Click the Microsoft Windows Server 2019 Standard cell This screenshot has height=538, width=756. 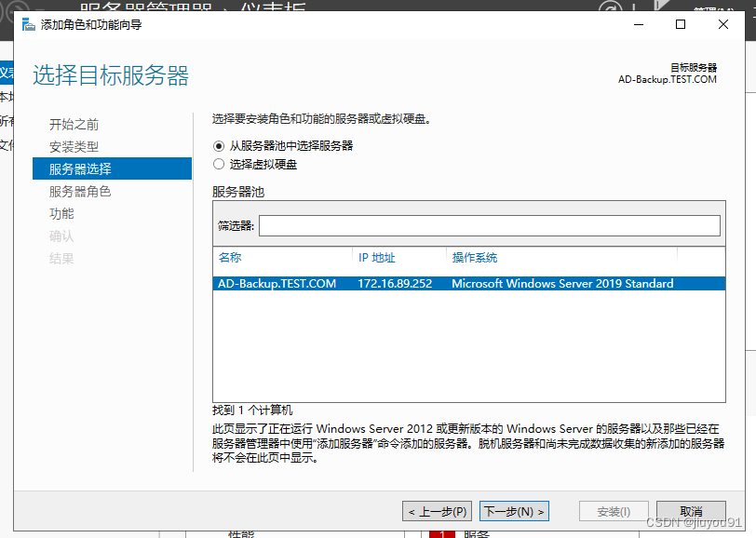pos(562,284)
